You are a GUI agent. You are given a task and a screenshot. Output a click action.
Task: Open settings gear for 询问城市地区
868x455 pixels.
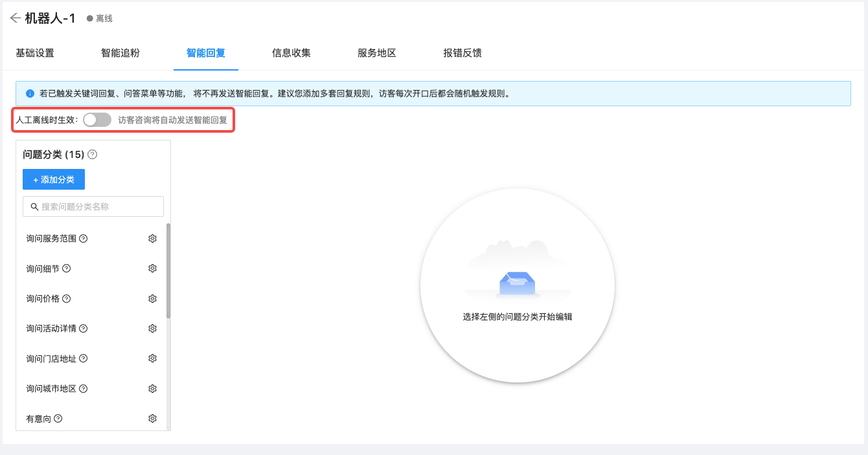click(152, 388)
